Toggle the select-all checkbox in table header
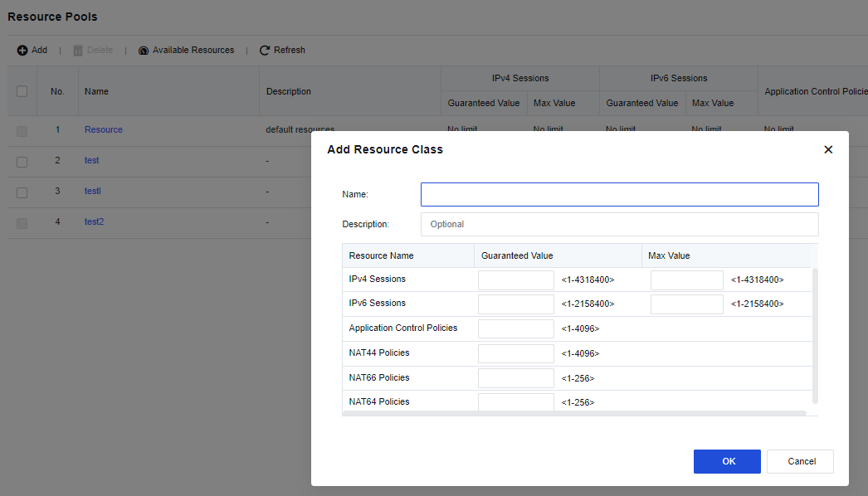The height and width of the screenshot is (496, 868). (22, 91)
